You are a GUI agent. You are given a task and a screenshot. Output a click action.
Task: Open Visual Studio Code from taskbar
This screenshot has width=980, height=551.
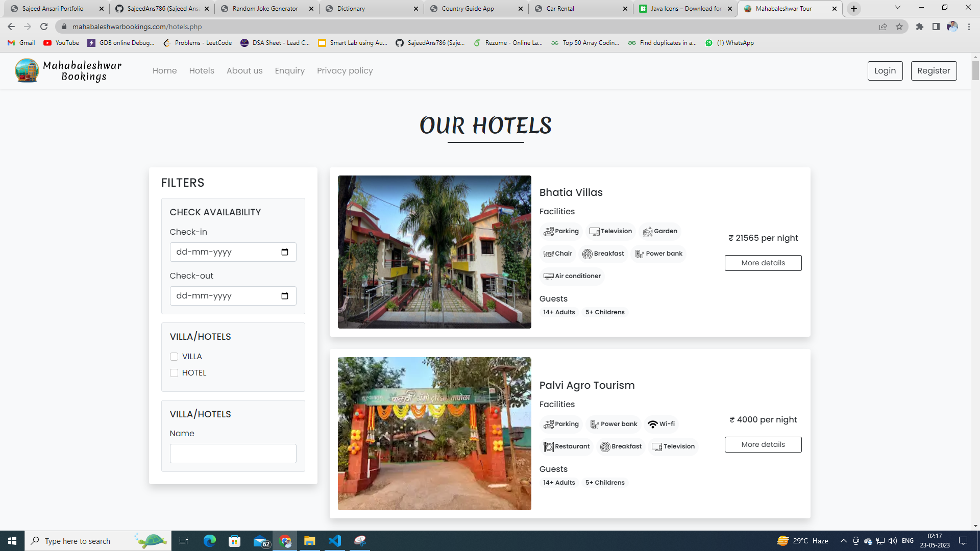pyautogui.click(x=335, y=541)
